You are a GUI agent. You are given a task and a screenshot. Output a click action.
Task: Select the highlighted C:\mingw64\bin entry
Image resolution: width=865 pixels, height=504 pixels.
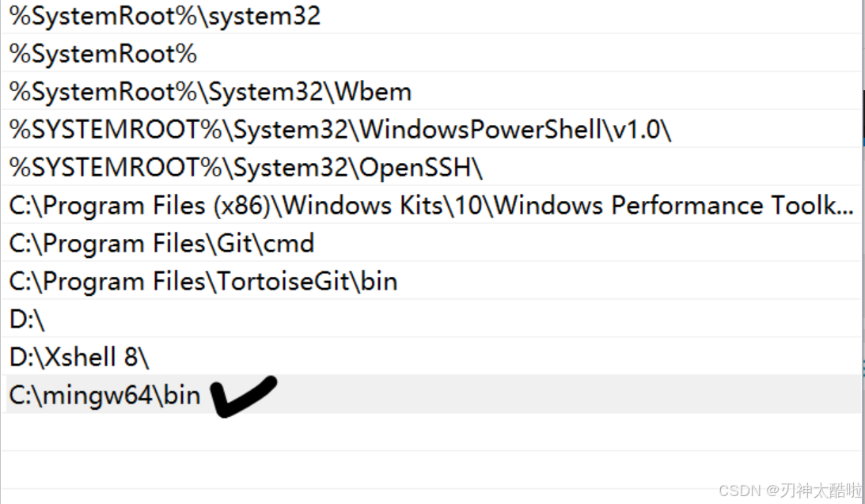[104, 394]
